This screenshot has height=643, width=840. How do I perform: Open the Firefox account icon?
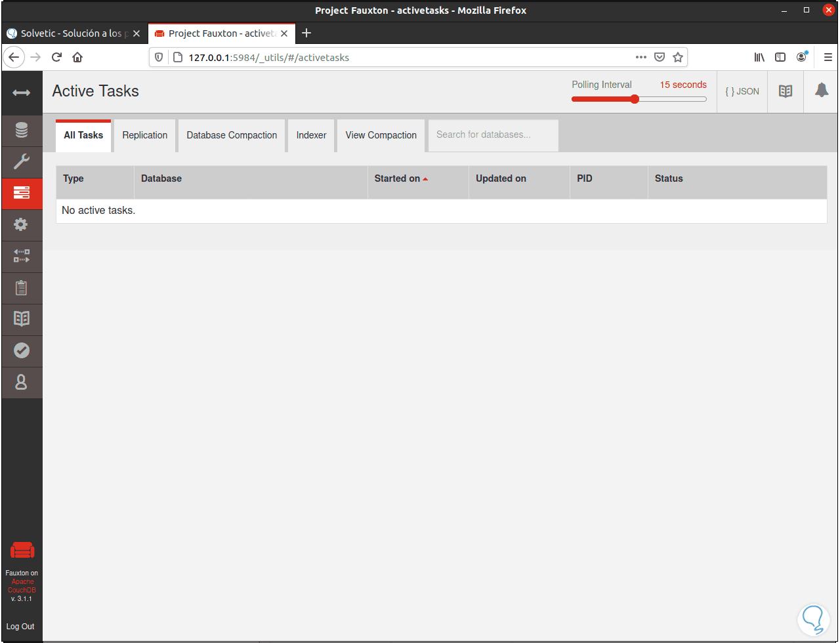[x=801, y=57]
